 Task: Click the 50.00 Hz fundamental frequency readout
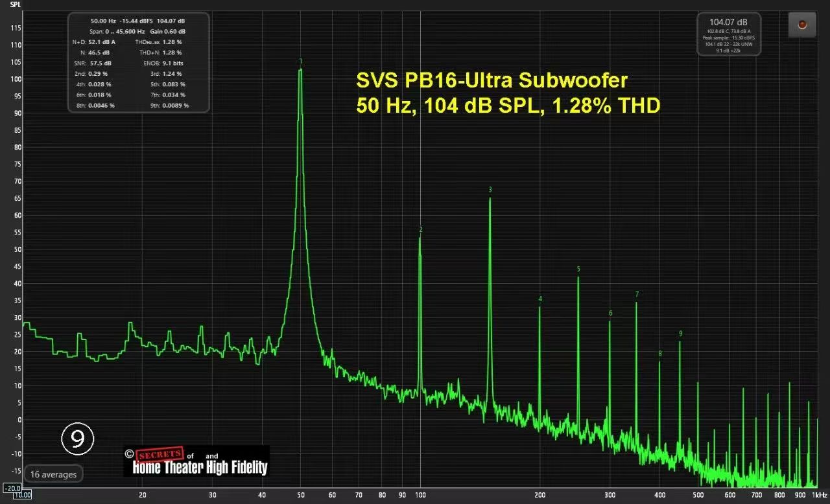tap(102, 21)
